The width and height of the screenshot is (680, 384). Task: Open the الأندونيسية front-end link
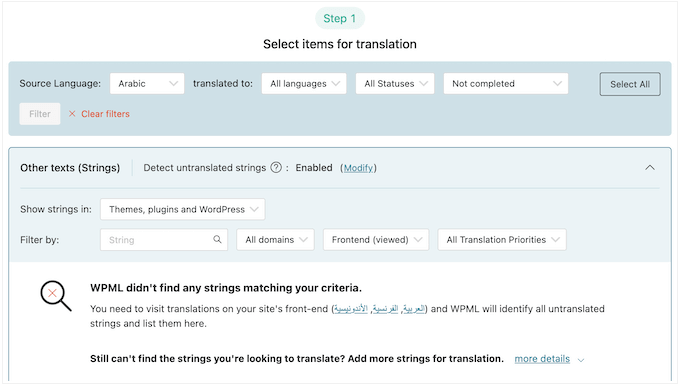pos(351,309)
